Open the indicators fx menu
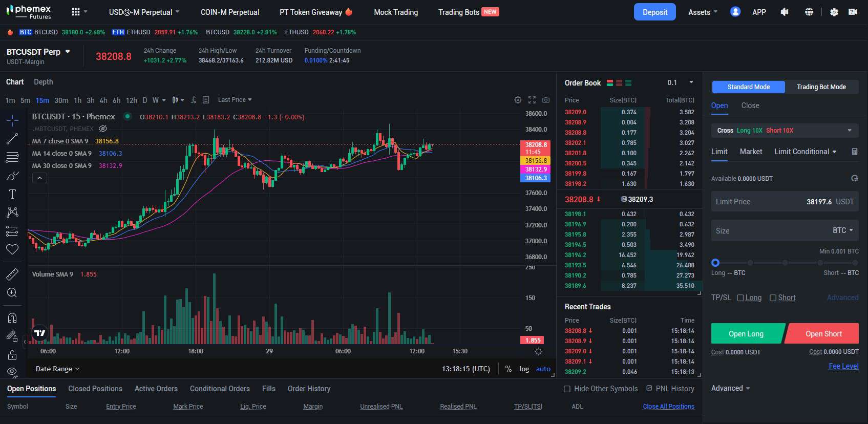Viewport: 868px width, 424px height. pyautogui.click(x=194, y=100)
